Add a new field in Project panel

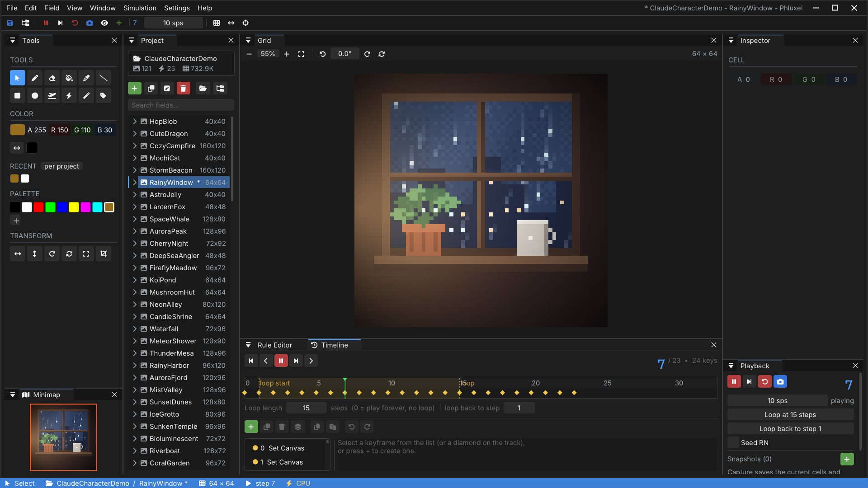tap(135, 89)
